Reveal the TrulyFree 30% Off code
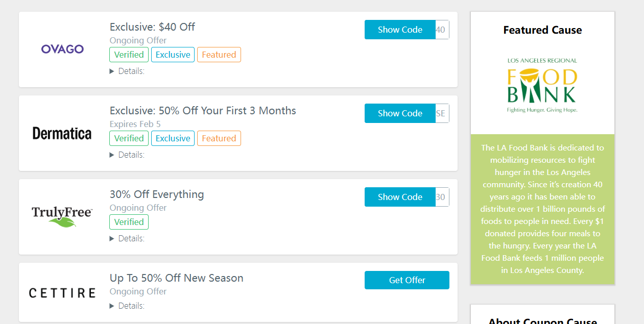Viewport: 644px width, 324px height. [x=400, y=197]
